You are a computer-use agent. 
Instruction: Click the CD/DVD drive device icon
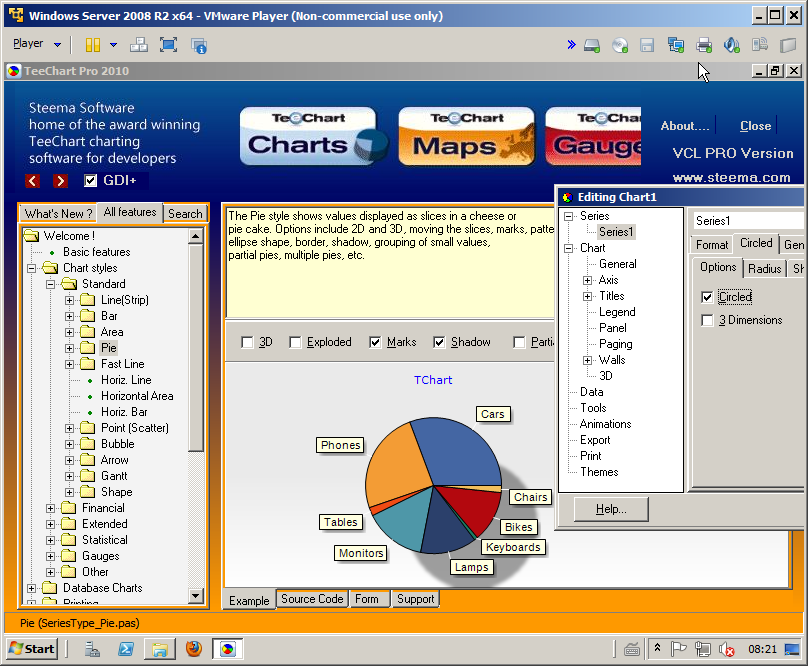point(620,45)
